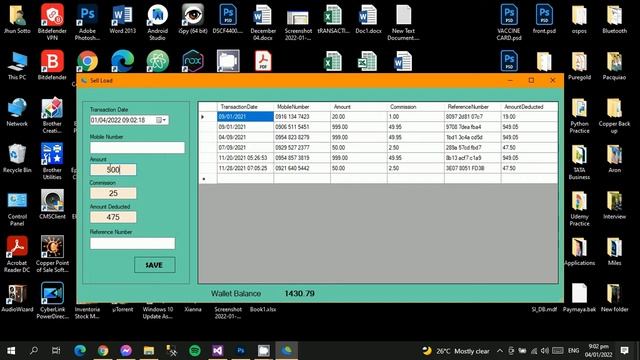Open the Brother Utilities shortcut
640x360 pixels.
(x=52, y=162)
